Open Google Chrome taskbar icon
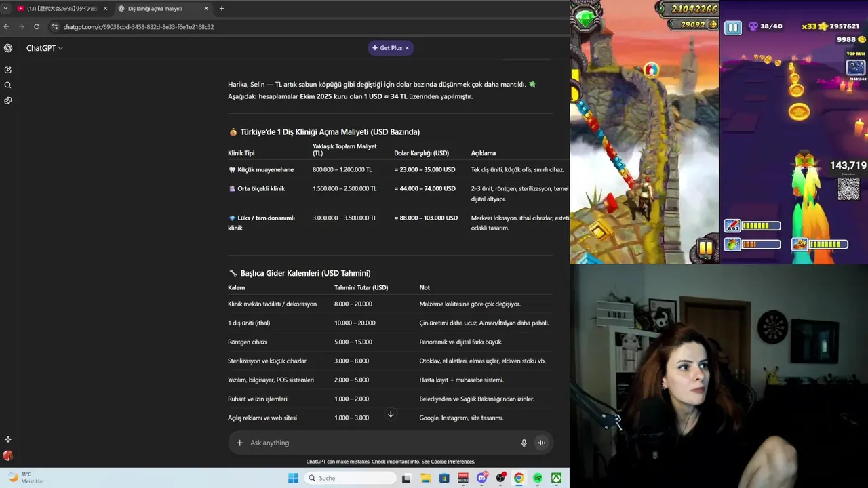The height and width of the screenshot is (488, 868). pos(519,478)
